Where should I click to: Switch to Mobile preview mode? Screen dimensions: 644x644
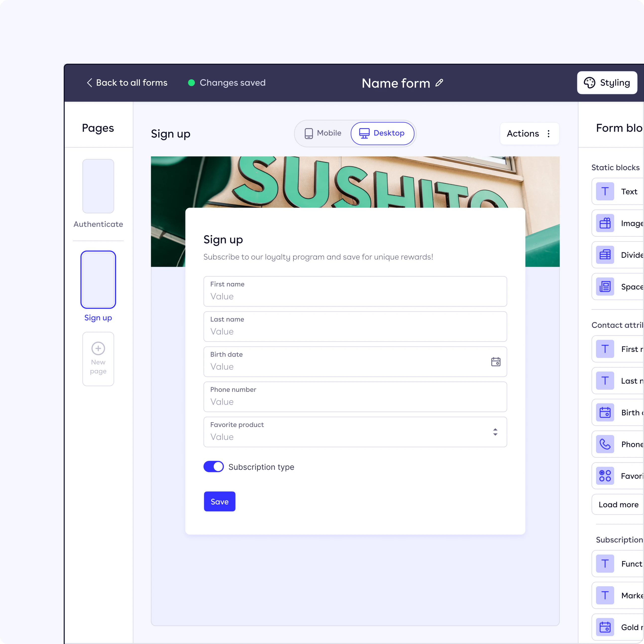click(x=322, y=133)
